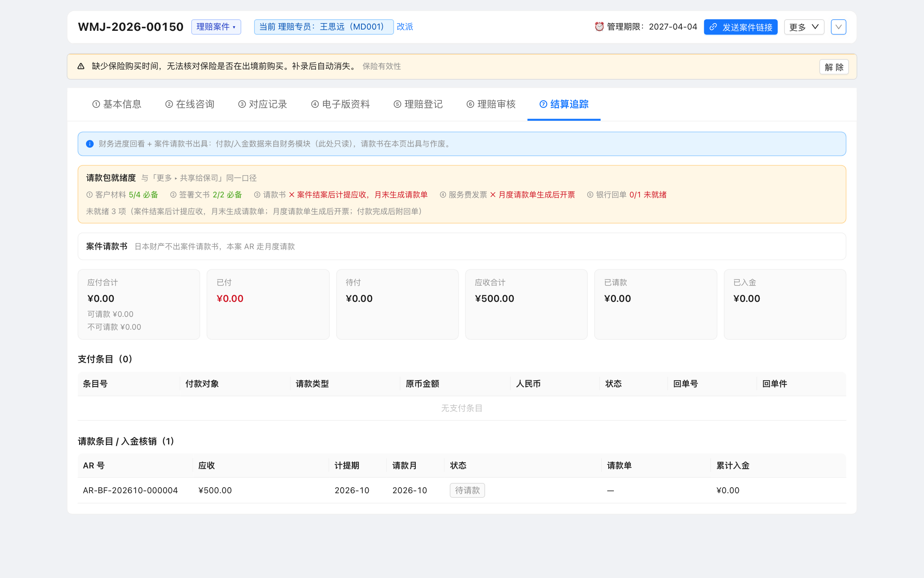Click the 签署文书 2/2 必备 item
This screenshot has width=924, height=578.
pos(206,195)
